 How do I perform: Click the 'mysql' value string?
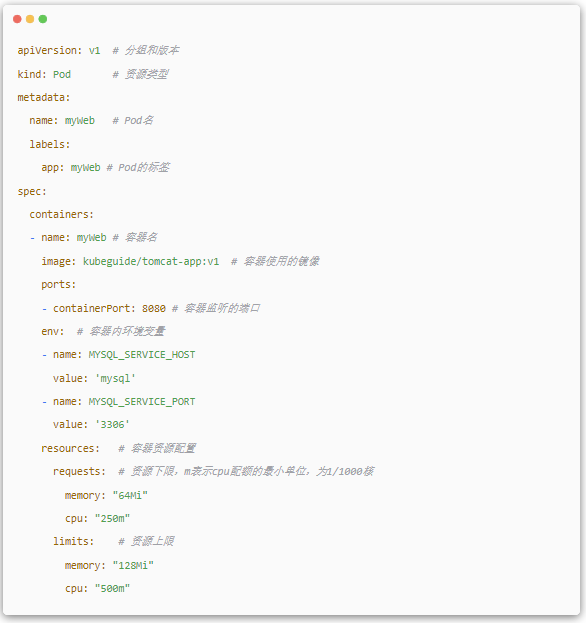115,379
